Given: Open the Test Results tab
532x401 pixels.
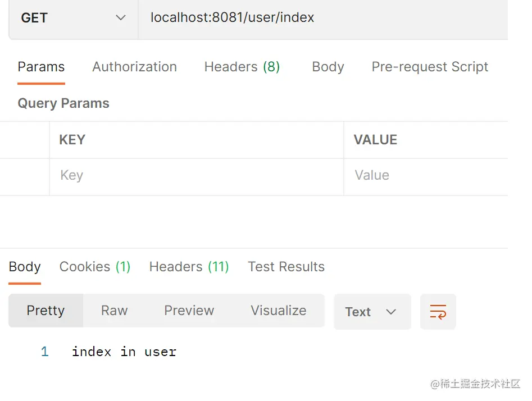Looking at the screenshot, I should click(x=286, y=267).
